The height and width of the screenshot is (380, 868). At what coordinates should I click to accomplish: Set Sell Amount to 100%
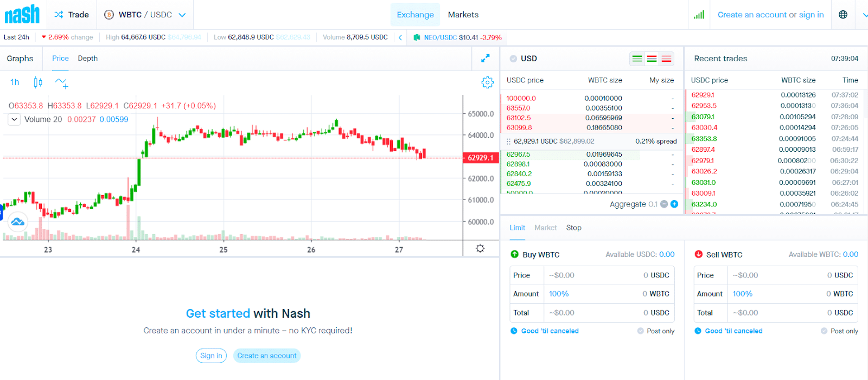[x=743, y=294]
